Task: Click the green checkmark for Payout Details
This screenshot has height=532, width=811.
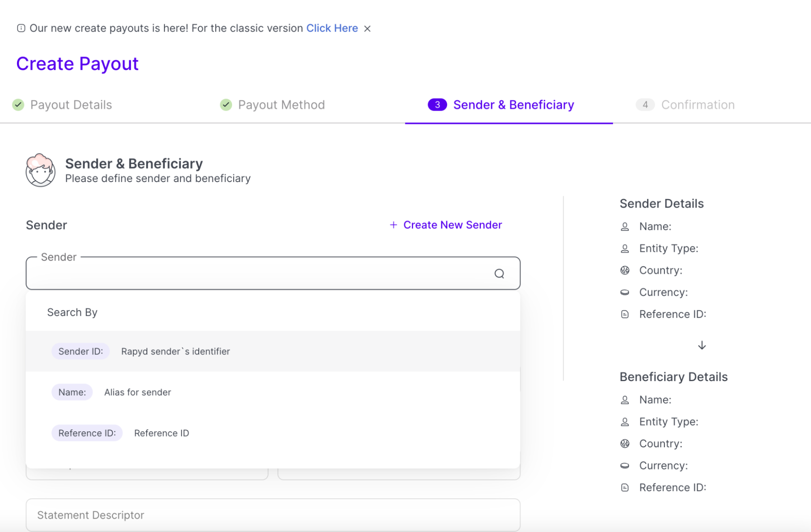Action: click(18, 105)
